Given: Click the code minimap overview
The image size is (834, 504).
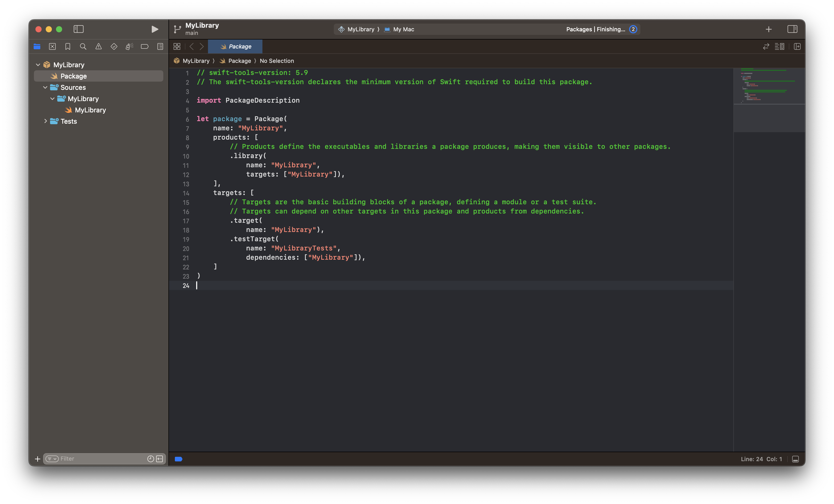Looking at the screenshot, I should pyautogui.click(x=768, y=86).
